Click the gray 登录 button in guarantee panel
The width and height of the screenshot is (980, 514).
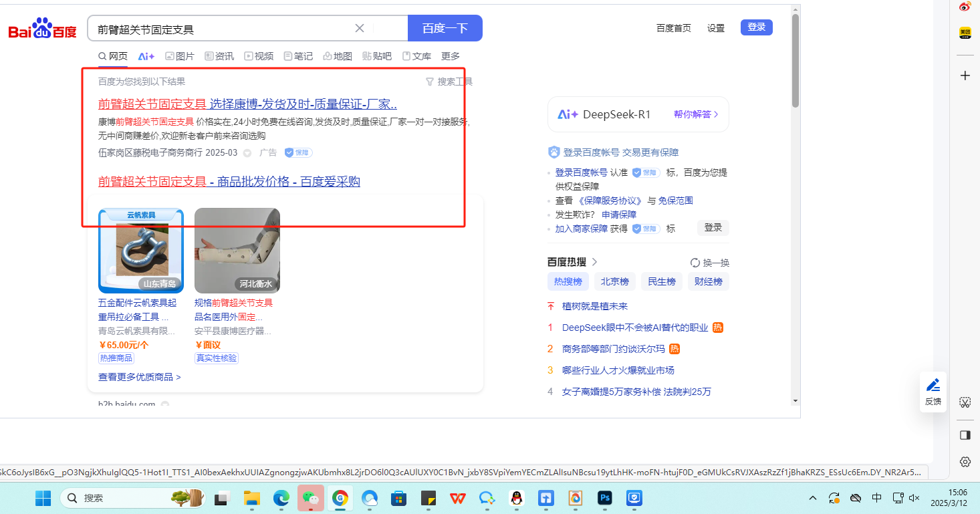713,228
